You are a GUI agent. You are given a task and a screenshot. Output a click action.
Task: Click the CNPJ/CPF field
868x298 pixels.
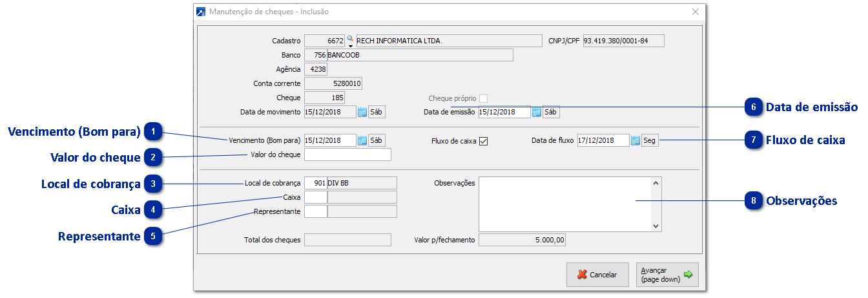tap(623, 41)
